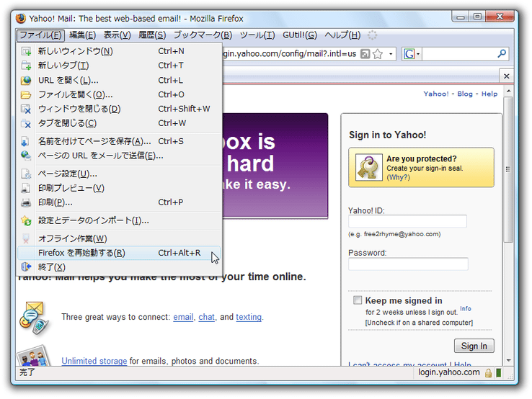Open the ブックマーク(B) menu
Screen dimensions: 532x399
click(203, 35)
